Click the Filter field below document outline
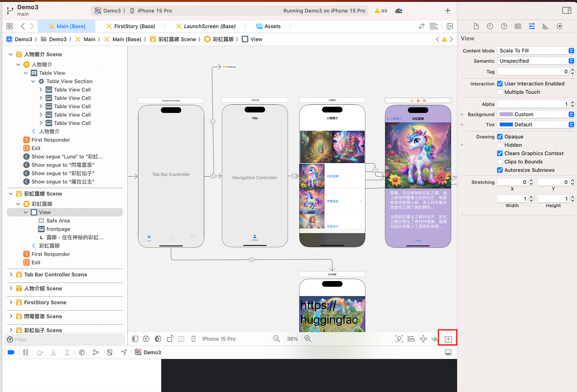 coord(63,339)
